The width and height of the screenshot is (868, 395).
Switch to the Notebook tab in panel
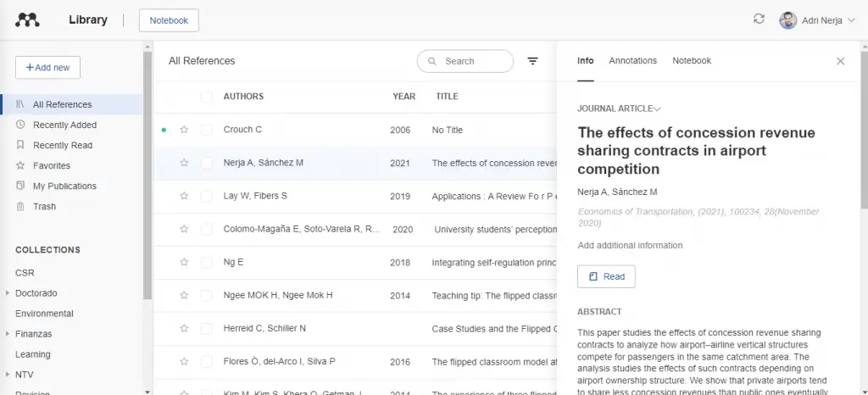pos(692,61)
